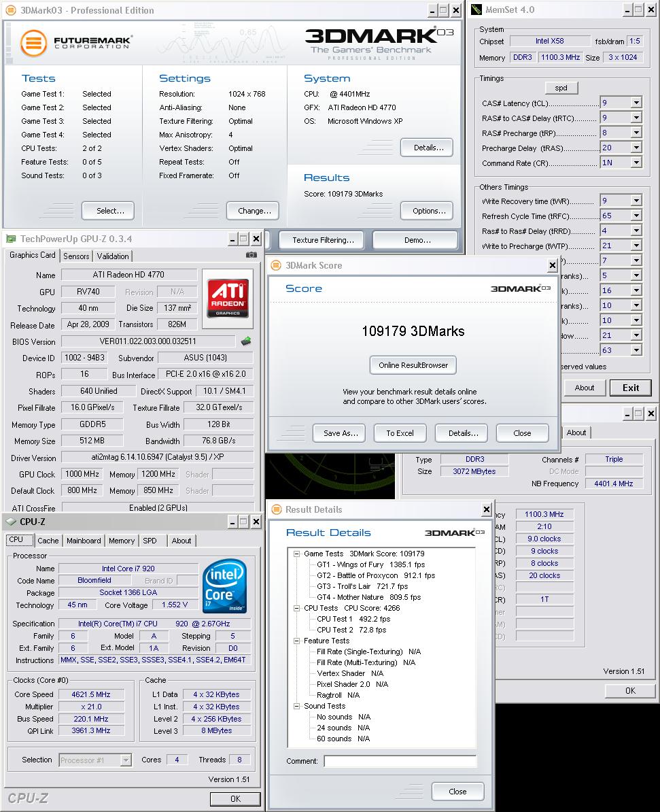The width and height of the screenshot is (660, 812).
Task: Switch to the Validation tab in GPU-Z
Action: click(113, 256)
